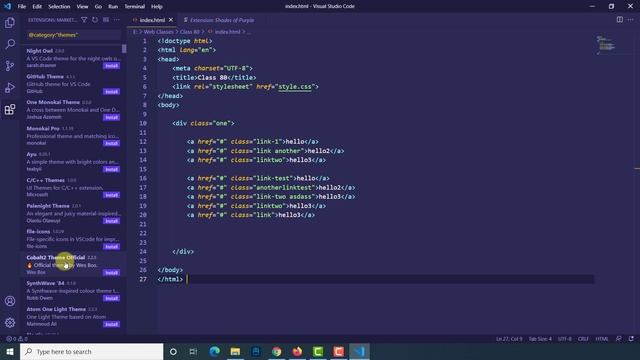This screenshot has width=640, height=360.
Task: Install the C/C++ Themes extension
Action: (x=111, y=195)
